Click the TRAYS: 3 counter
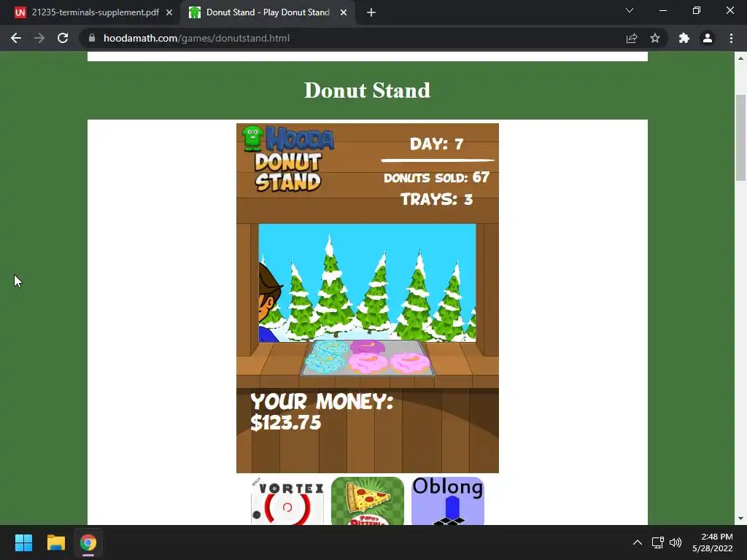The height and width of the screenshot is (560, 747). point(436,199)
